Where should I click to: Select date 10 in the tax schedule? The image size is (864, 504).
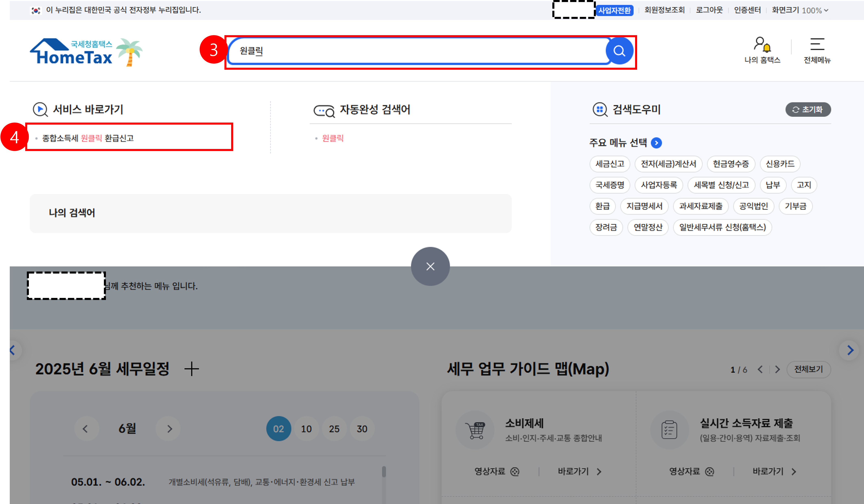point(306,429)
